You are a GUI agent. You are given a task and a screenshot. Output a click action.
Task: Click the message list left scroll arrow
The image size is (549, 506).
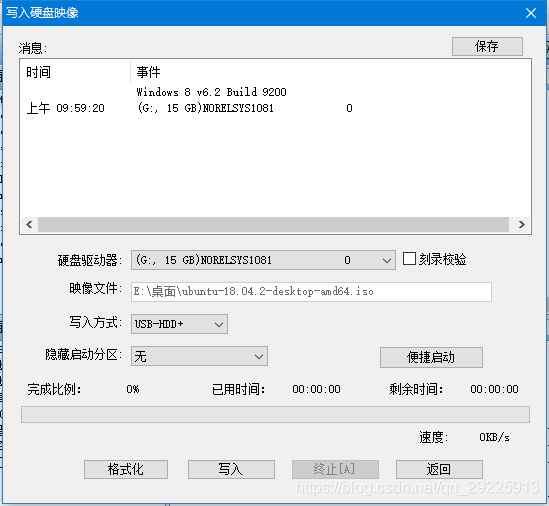[x=29, y=224]
